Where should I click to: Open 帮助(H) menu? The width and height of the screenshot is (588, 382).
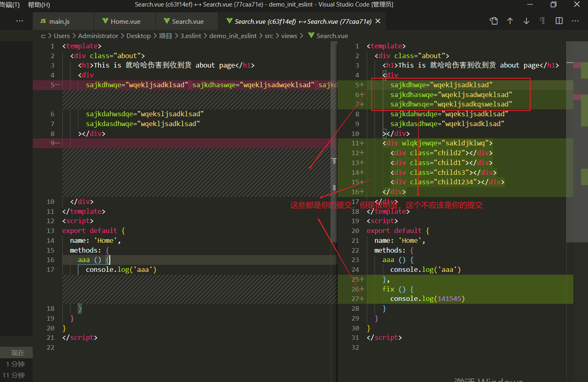pyautogui.click(x=39, y=5)
